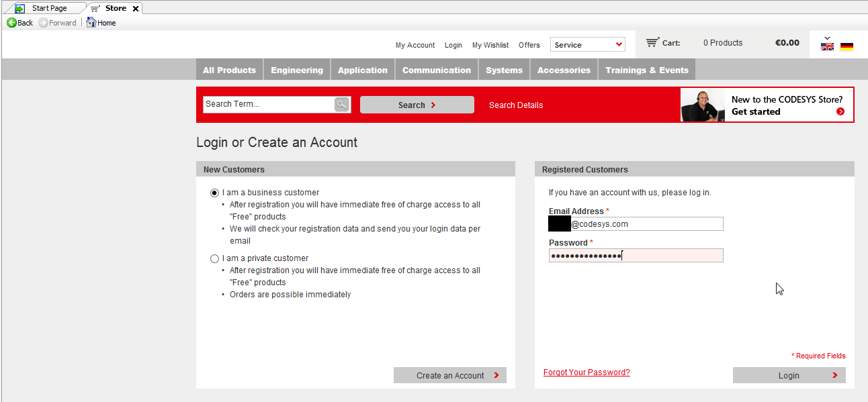This screenshot has width=868, height=402.
Task: Open the Engineering category menu
Action: click(x=297, y=70)
